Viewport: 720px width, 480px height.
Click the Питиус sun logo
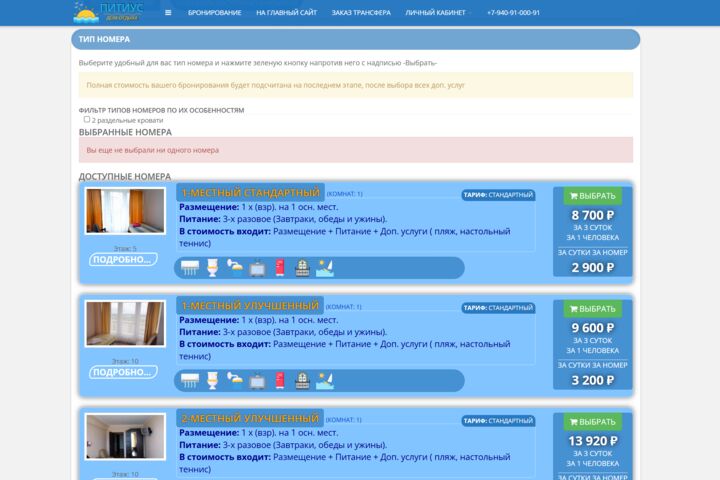(86, 12)
